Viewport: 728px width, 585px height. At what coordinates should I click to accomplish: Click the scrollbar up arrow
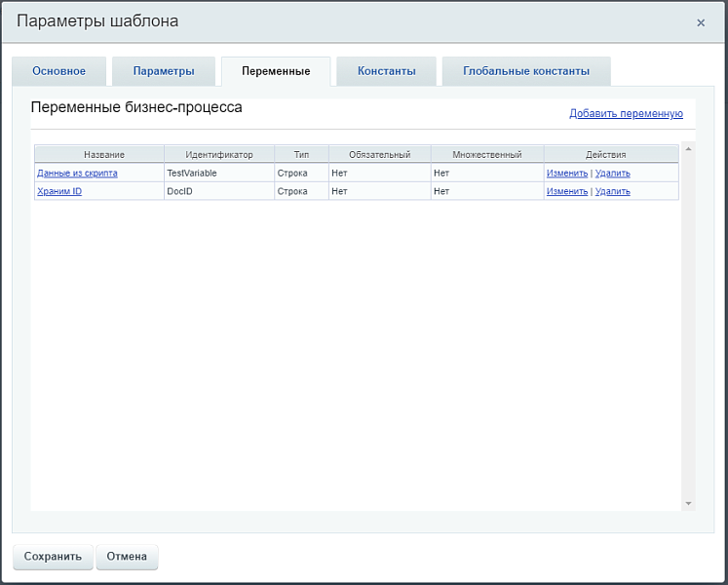[688, 149]
